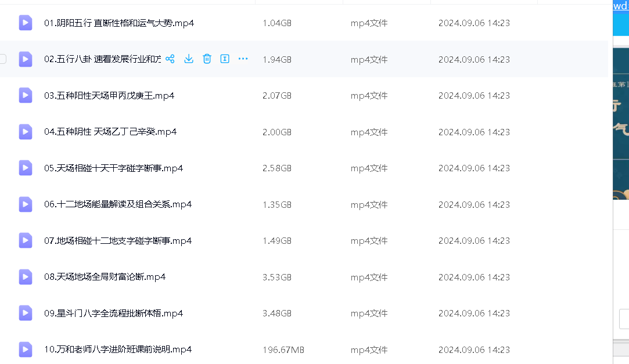Viewport: 629px width, 364px height.
Task: Open 09.星斗门八字全流程批断体悟.mp4
Action: click(114, 313)
